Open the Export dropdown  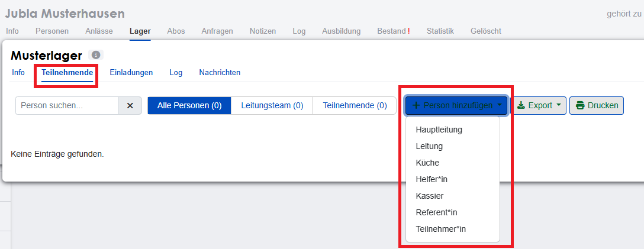point(539,105)
